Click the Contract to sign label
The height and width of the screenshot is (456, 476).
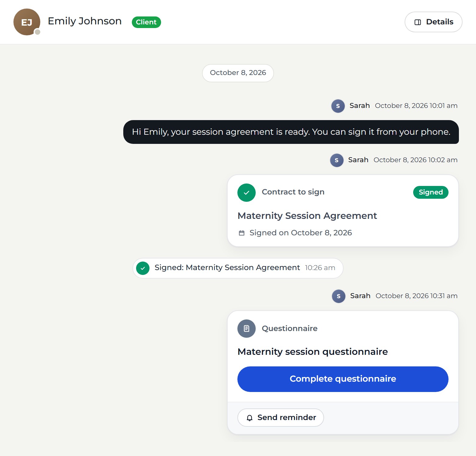coord(293,192)
